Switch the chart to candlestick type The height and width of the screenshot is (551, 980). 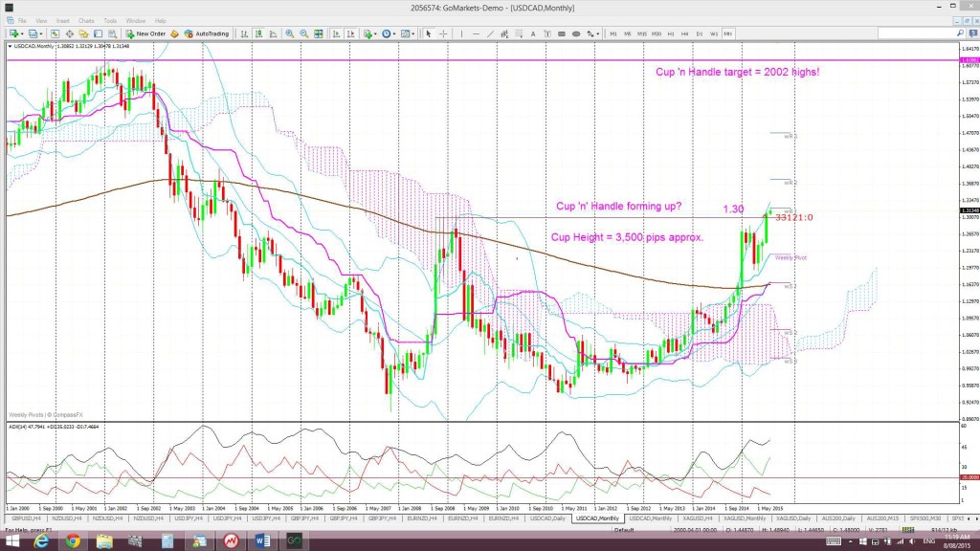[x=258, y=33]
